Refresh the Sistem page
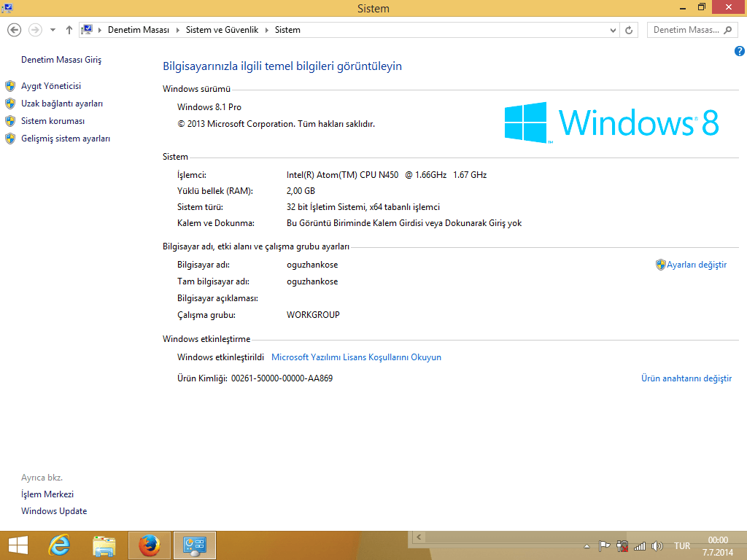The height and width of the screenshot is (560, 747). coord(629,30)
